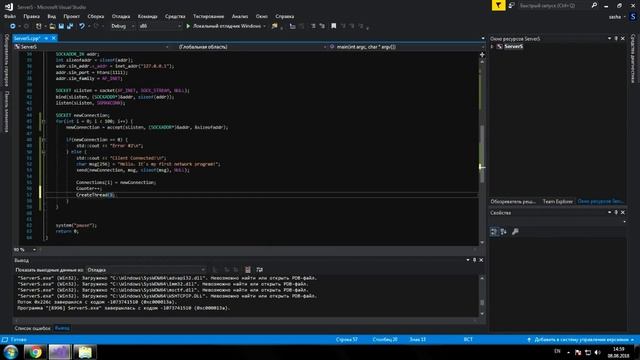The width and height of the screenshot is (640, 360).
Task: Collapse the if statement code block
Action: [44, 140]
